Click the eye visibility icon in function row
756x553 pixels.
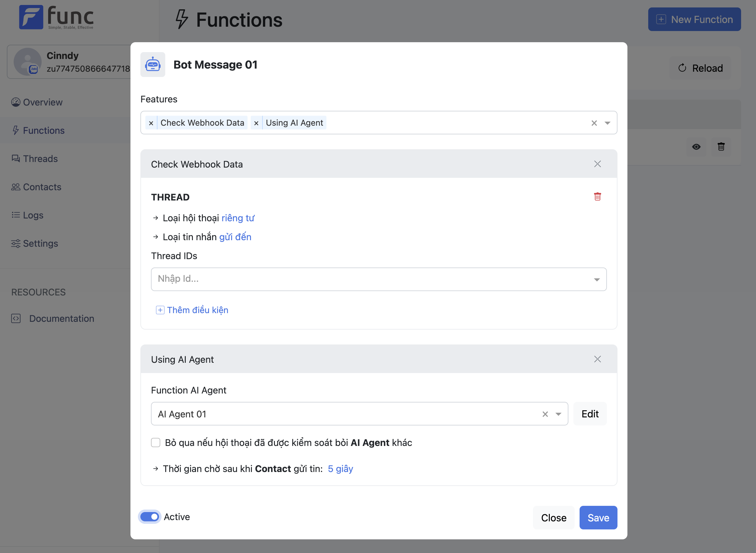(x=696, y=146)
